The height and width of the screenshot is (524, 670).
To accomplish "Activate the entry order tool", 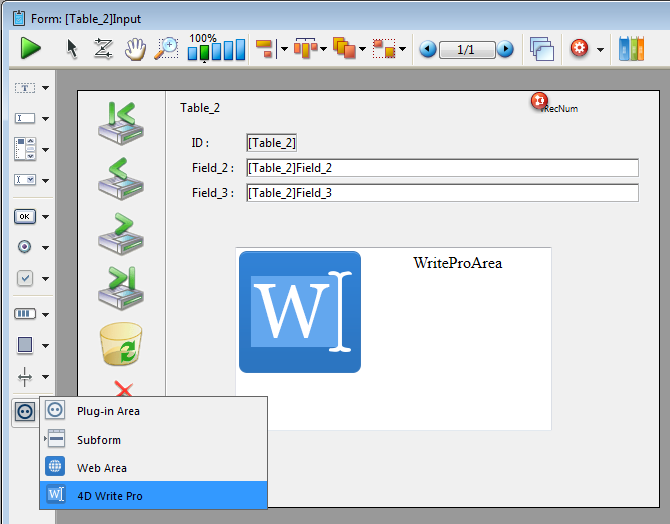I will [x=103, y=48].
